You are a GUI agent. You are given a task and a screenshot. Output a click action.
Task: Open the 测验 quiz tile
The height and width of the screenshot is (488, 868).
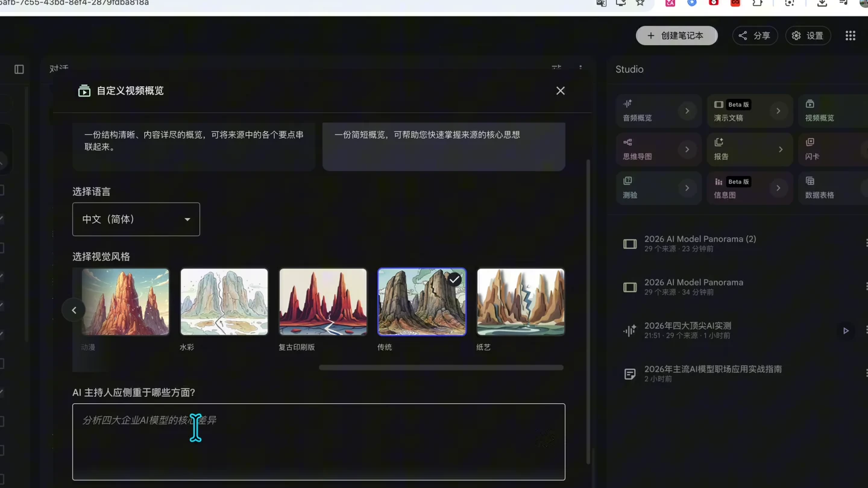coord(658,188)
